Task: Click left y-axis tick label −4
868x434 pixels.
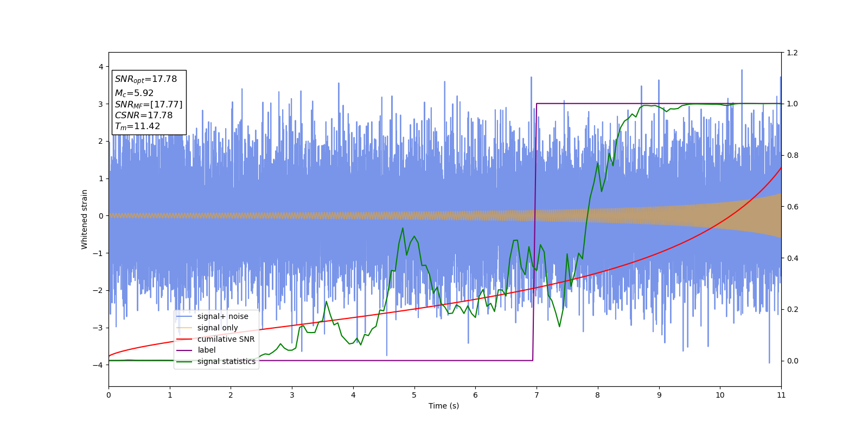Action: click(x=98, y=365)
